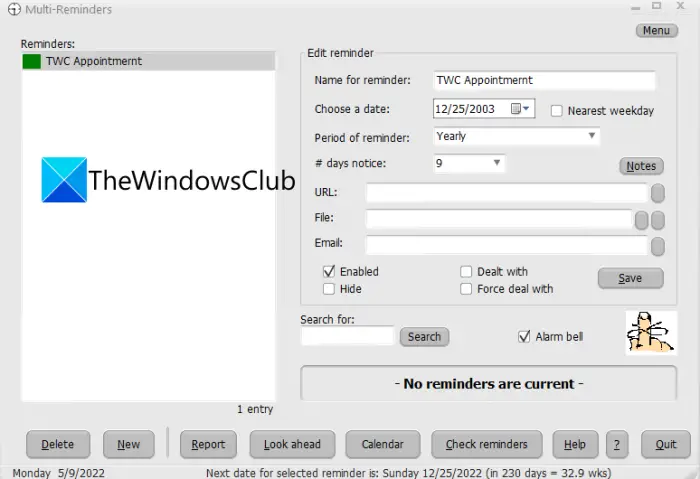Image resolution: width=700 pixels, height=479 pixels.
Task: Save the reminder
Action: pyautogui.click(x=630, y=278)
